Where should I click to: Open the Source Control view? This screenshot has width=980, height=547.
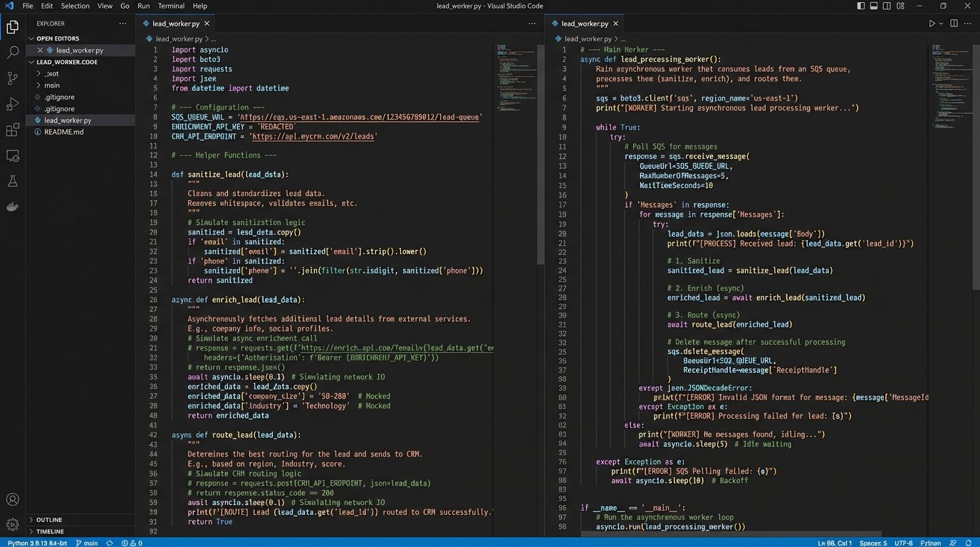click(12, 78)
